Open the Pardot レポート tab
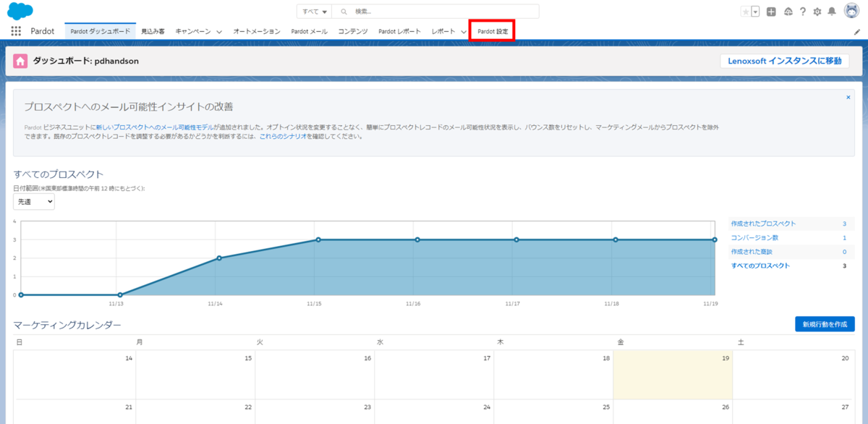 tap(400, 32)
